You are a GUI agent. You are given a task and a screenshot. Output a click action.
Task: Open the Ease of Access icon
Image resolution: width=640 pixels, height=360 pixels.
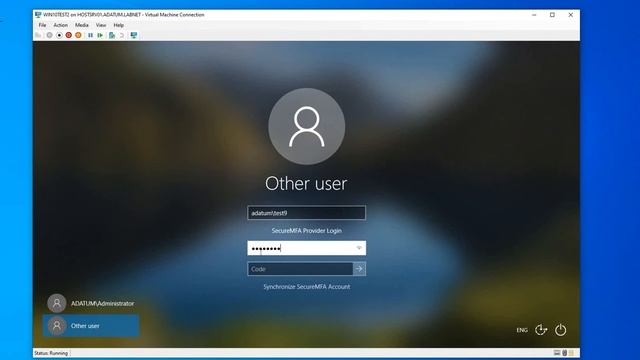(541, 330)
